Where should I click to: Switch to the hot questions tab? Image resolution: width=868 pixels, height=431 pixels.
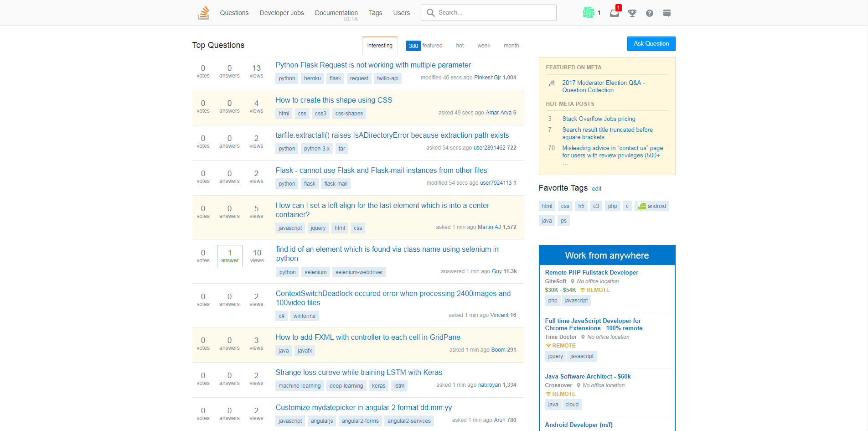460,46
